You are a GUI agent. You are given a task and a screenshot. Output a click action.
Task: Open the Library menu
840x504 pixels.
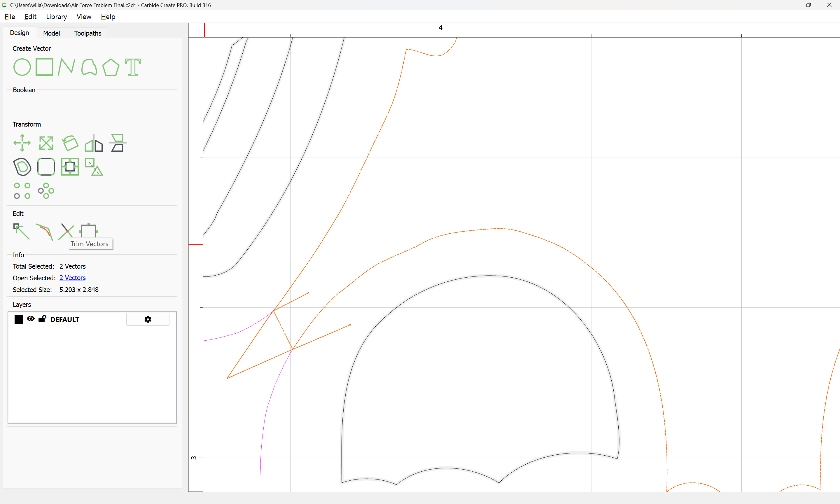56,17
